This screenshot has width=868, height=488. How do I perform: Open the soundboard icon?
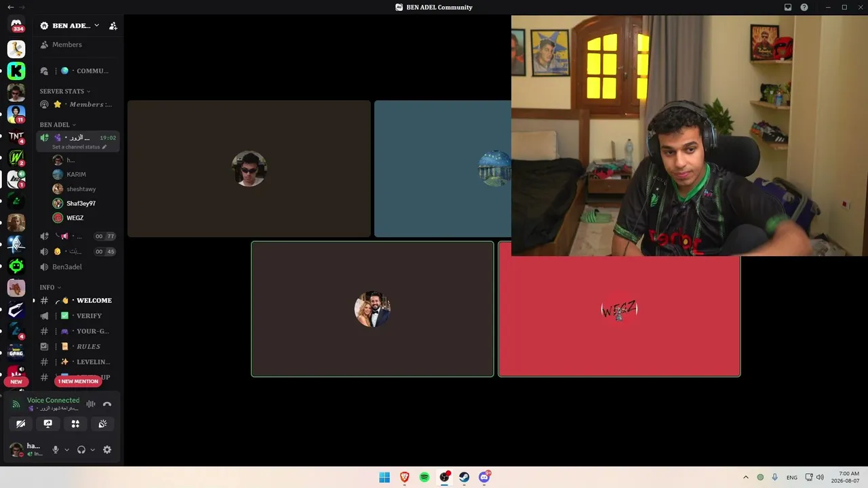pos(102,424)
